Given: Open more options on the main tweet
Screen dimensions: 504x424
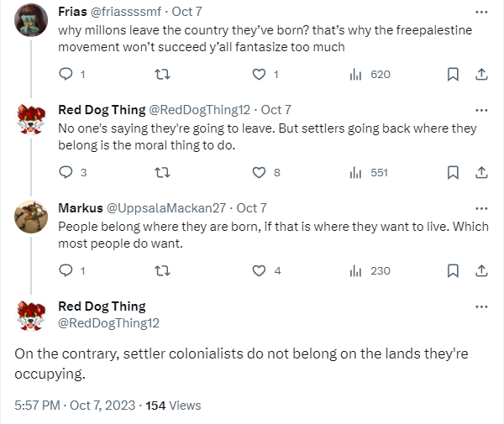Looking at the screenshot, I should (x=480, y=306).
